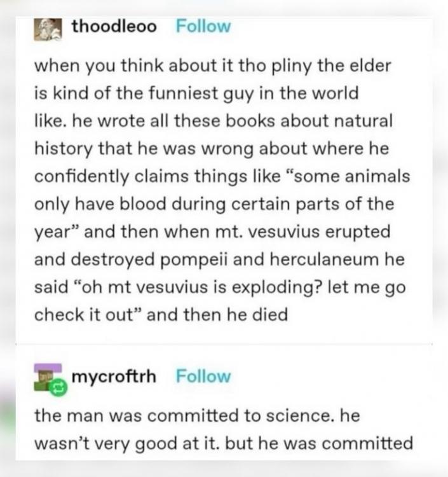
Task: Click the word "confidently" in the post
Action: (82, 176)
